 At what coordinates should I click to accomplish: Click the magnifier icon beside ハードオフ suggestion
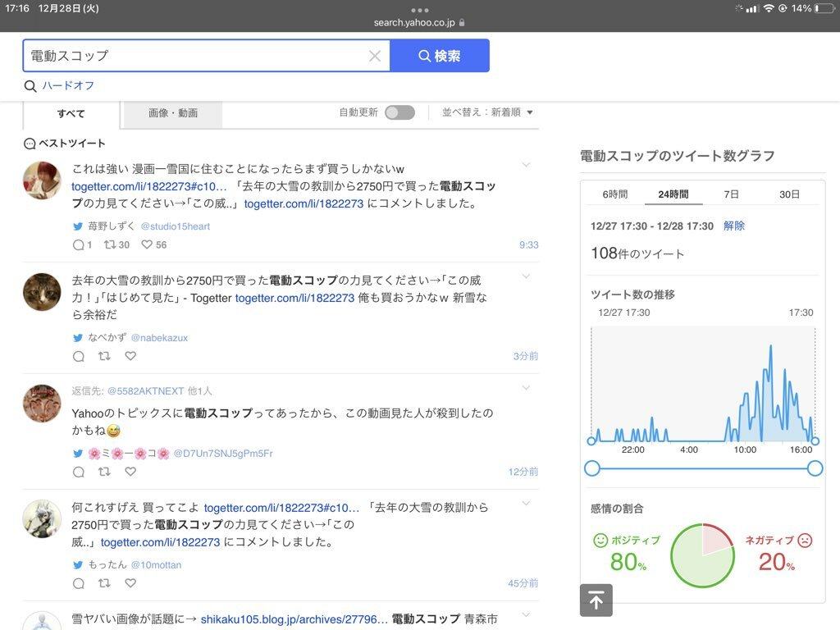(x=30, y=86)
